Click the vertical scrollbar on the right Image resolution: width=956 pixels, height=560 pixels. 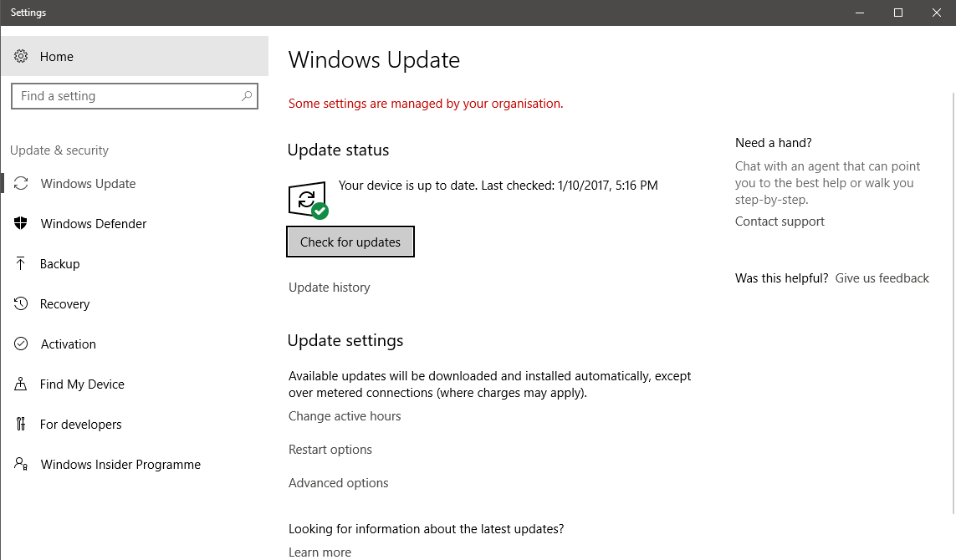(x=953, y=303)
